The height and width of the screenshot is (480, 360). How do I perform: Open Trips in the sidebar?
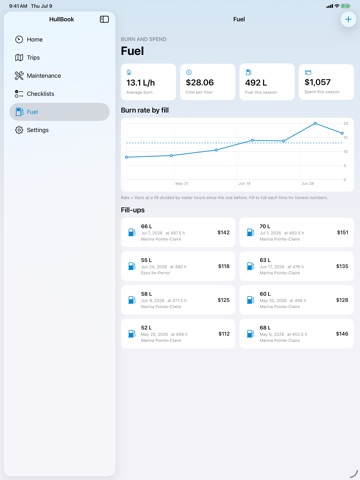click(x=59, y=58)
